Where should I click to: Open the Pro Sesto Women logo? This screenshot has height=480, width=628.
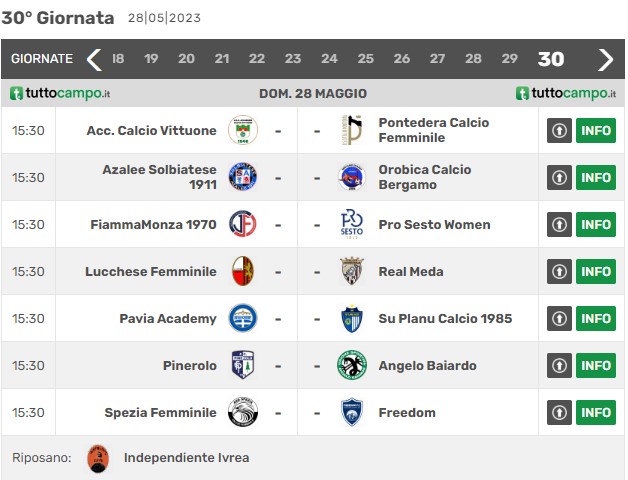point(352,224)
